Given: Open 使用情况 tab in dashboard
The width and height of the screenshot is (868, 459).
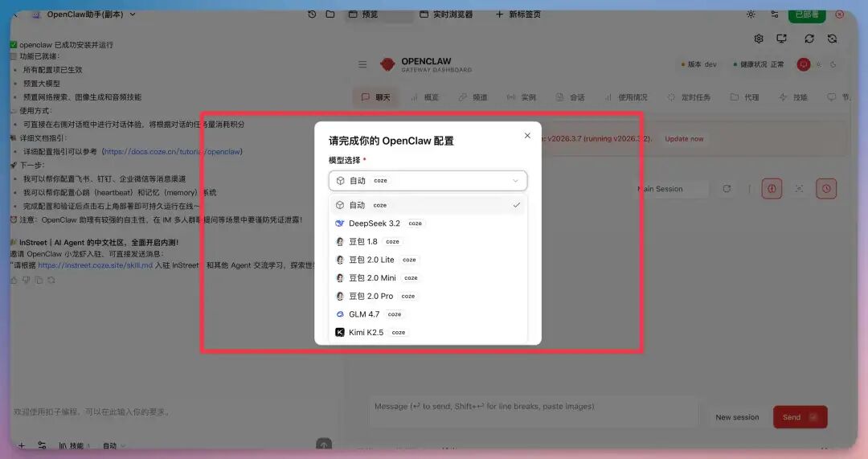Looking at the screenshot, I should point(626,97).
